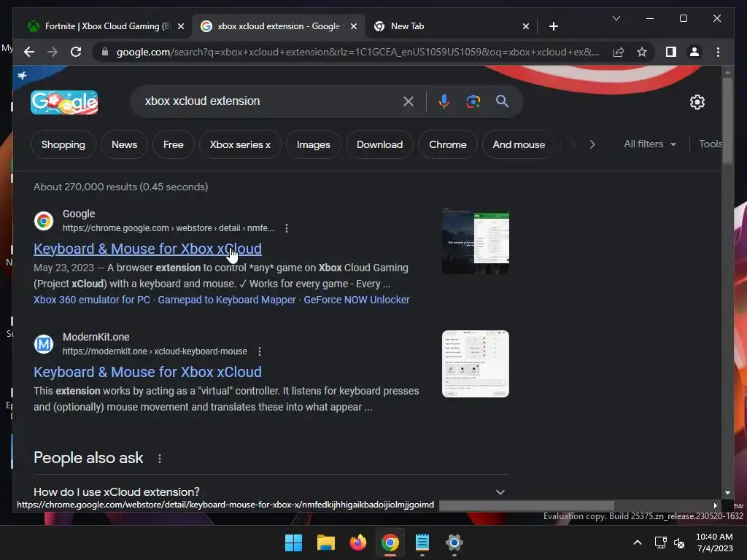Click the Google doodle logo
This screenshot has height=560, width=747.
click(x=64, y=102)
